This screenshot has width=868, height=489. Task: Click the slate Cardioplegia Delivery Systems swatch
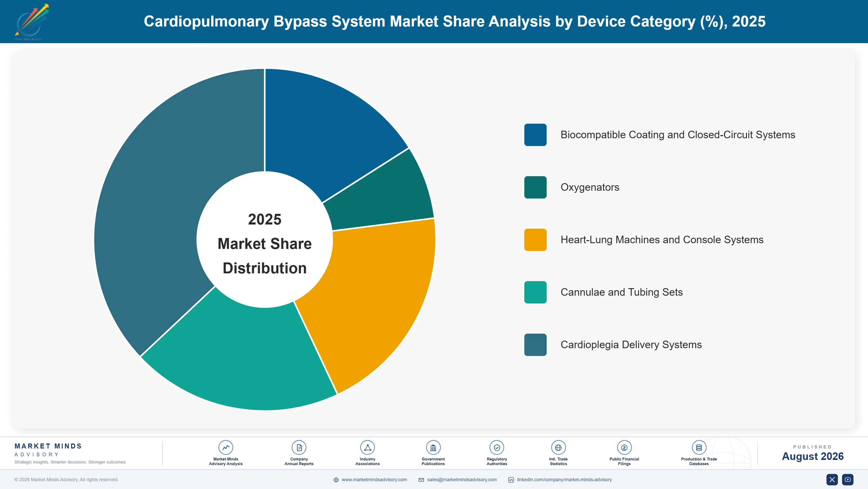[x=535, y=345]
